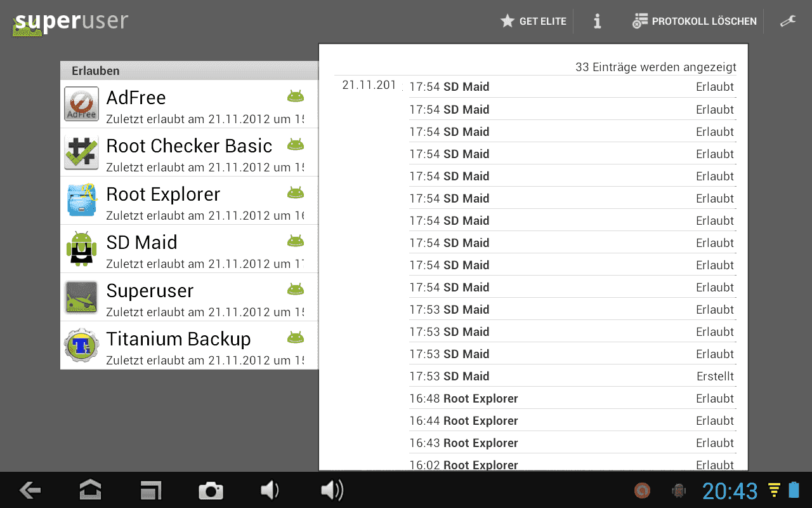Tap the green Android icon for Root Explorer

click(x=296, y=192)
